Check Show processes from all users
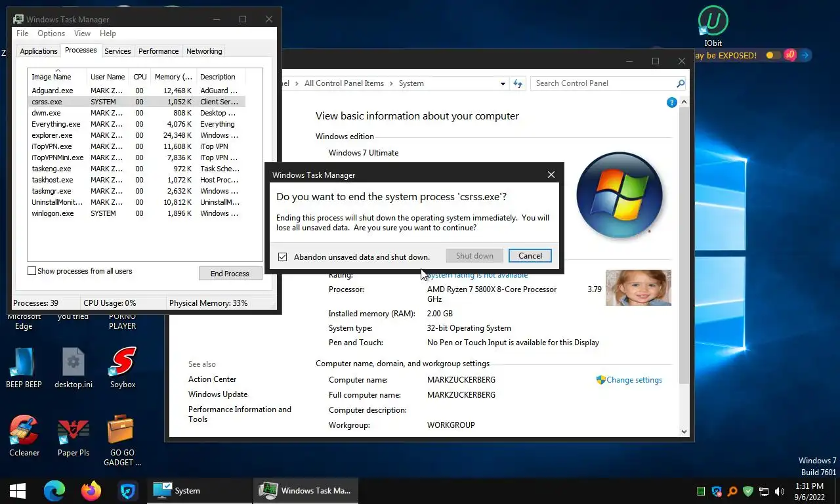 point(31,271)
